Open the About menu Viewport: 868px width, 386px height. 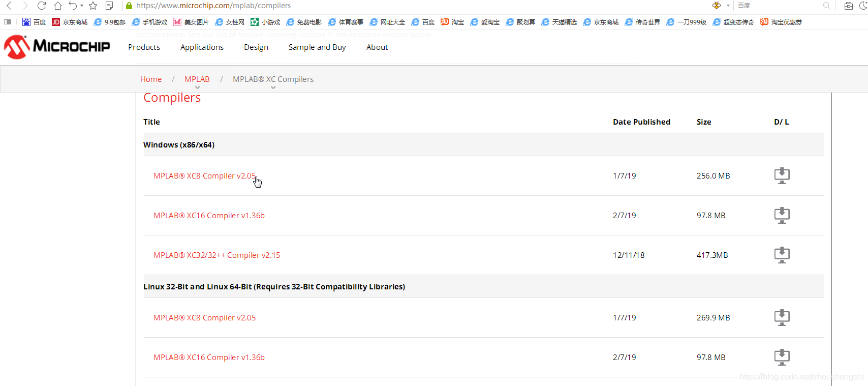click(x=377, y=47)
